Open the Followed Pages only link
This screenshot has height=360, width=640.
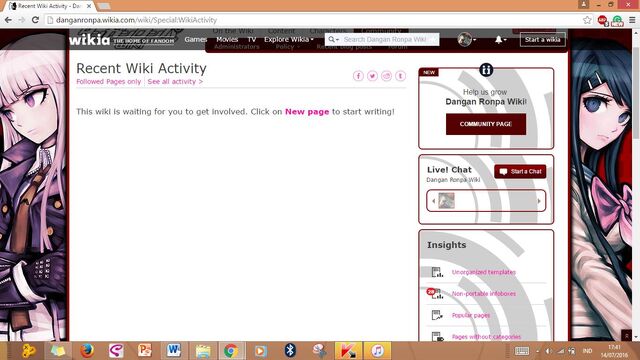coord(109,82)
